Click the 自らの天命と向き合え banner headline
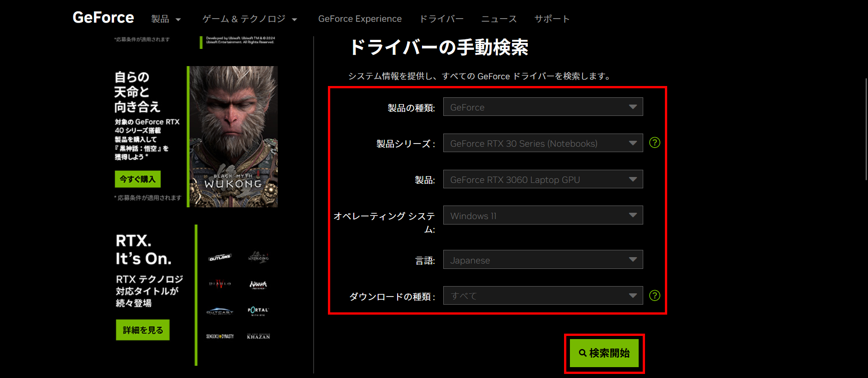 point(137,92)
